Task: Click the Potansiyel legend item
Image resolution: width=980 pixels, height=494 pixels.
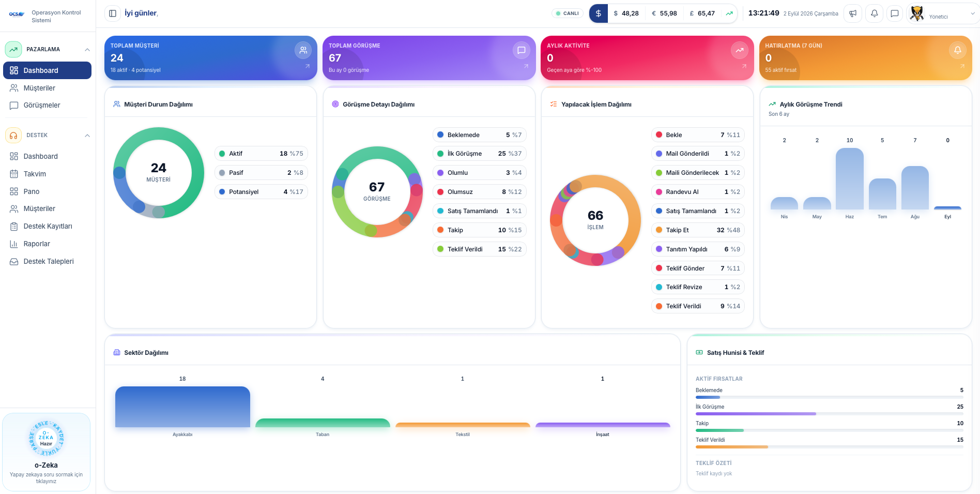Action: click(261, 192)
